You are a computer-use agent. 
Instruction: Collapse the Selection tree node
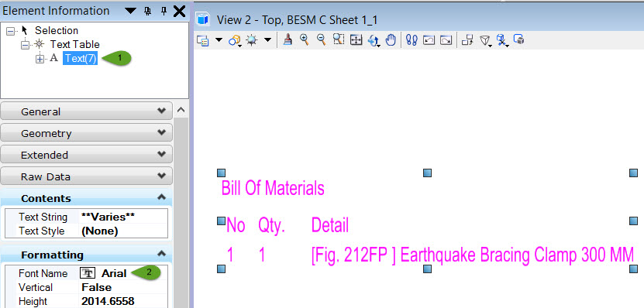[10, 31]
